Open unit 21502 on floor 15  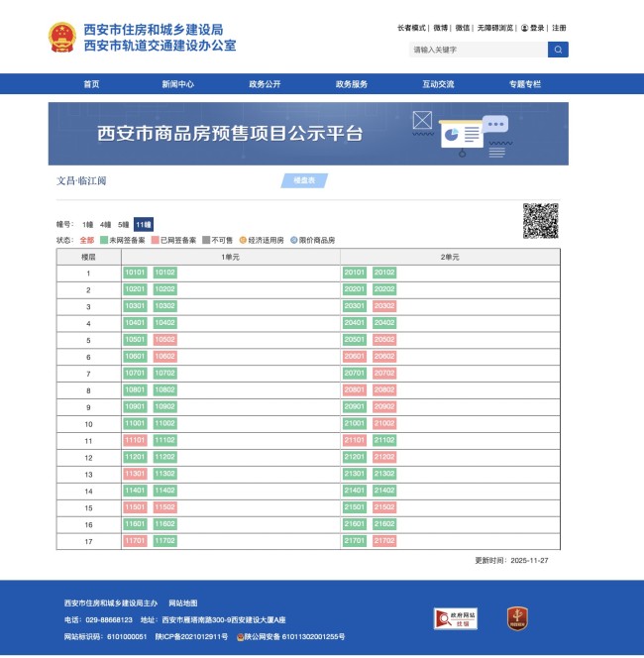(384, 507)
